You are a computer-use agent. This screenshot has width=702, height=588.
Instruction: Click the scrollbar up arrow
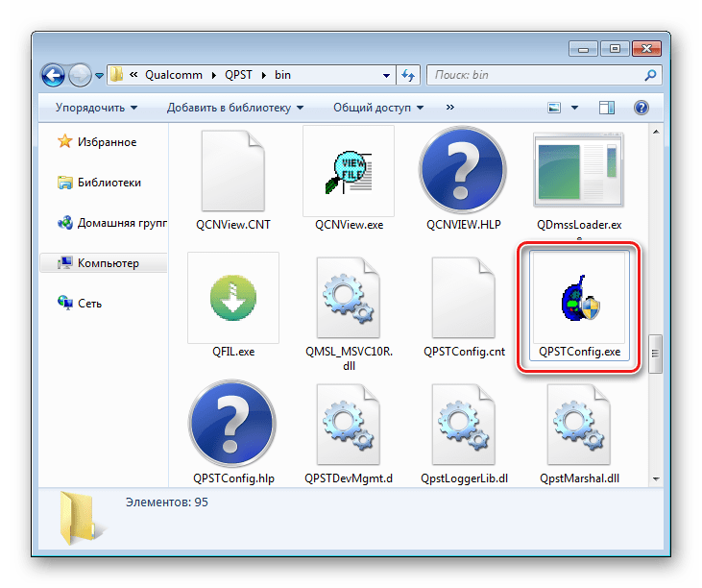pos(656,132)
